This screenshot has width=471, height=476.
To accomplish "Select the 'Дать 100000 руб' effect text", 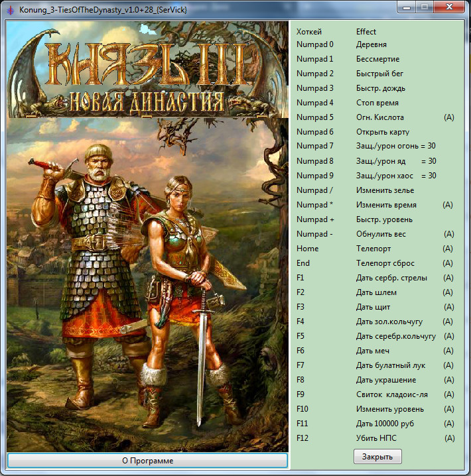I will (385, 424).
